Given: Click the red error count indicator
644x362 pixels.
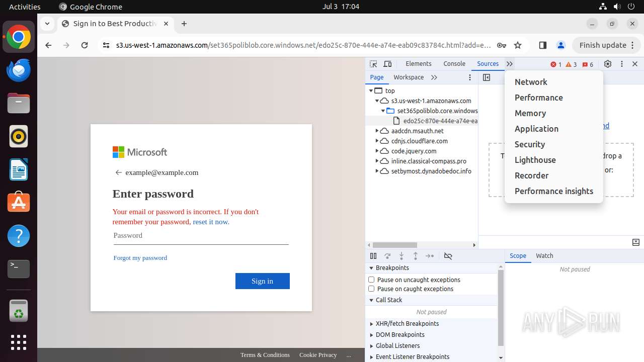Looking at the screenshot, I should 556,64.
